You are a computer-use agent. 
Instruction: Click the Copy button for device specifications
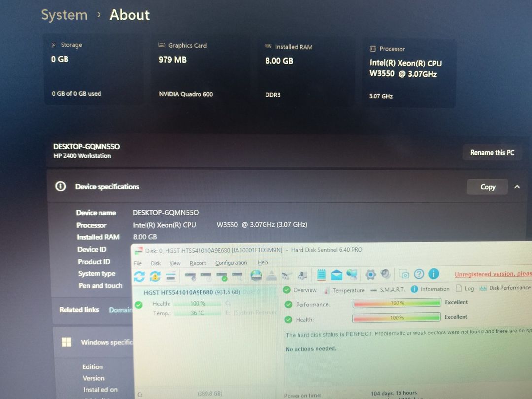488,187
